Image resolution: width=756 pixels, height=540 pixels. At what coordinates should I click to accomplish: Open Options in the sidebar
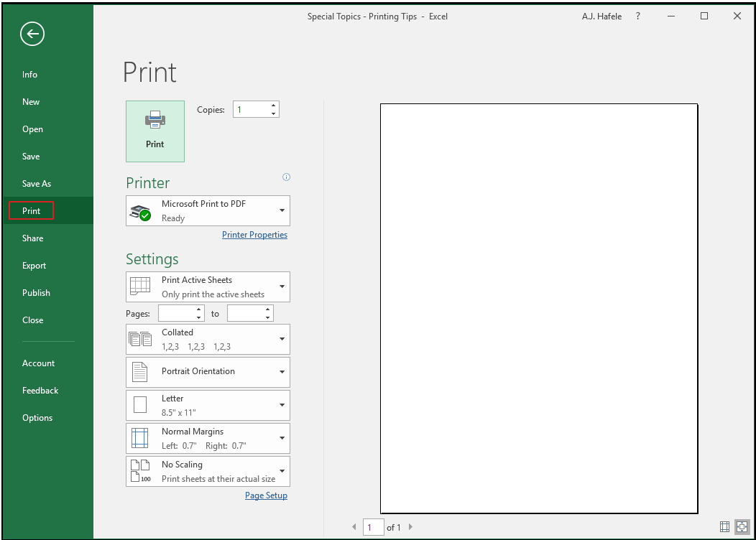(37, 418)
